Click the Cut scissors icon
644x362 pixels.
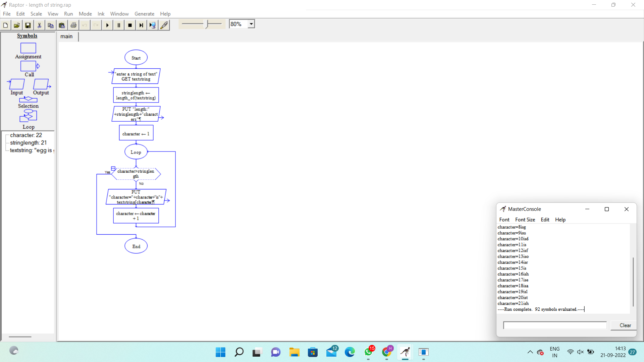[39, 25]
